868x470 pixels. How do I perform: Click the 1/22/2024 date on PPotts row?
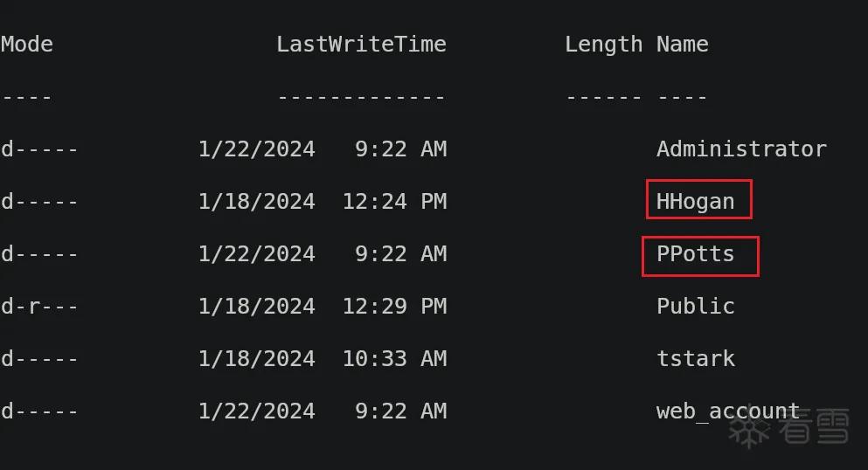[x=256, y=254]
